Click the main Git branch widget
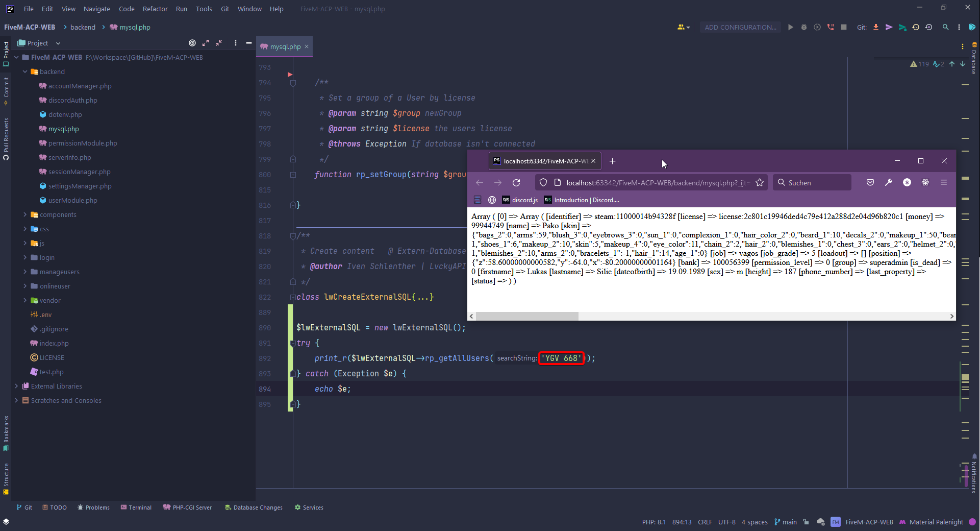Viewport: 980px width, 531px height. [786, 522]
